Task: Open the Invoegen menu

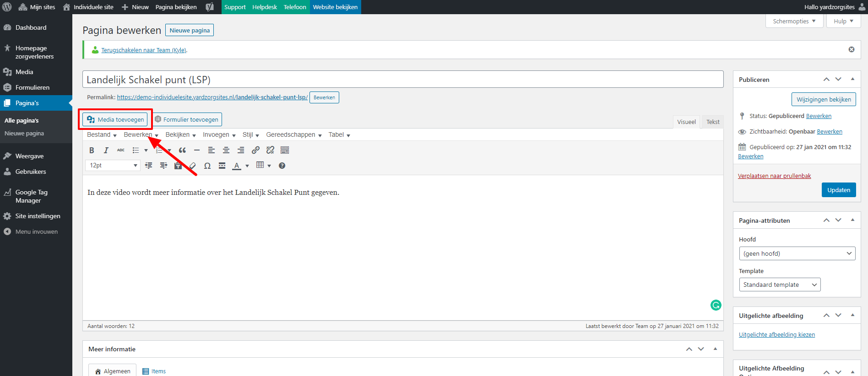Action: 219,134
